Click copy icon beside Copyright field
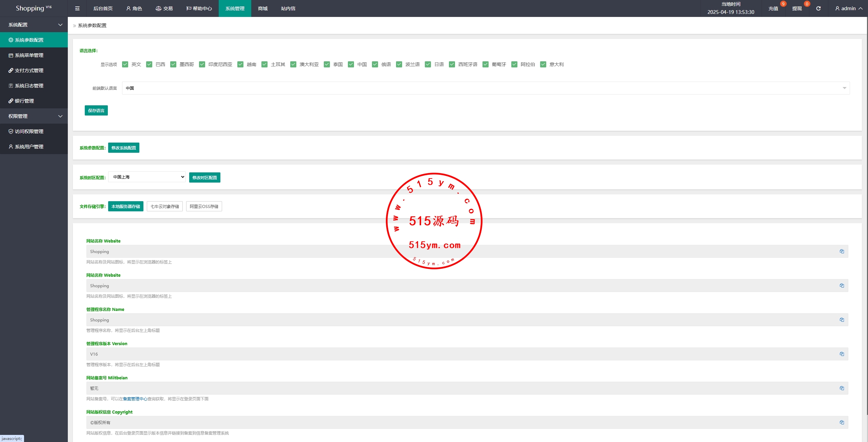 pyautogui.click(x=842, y=422)
